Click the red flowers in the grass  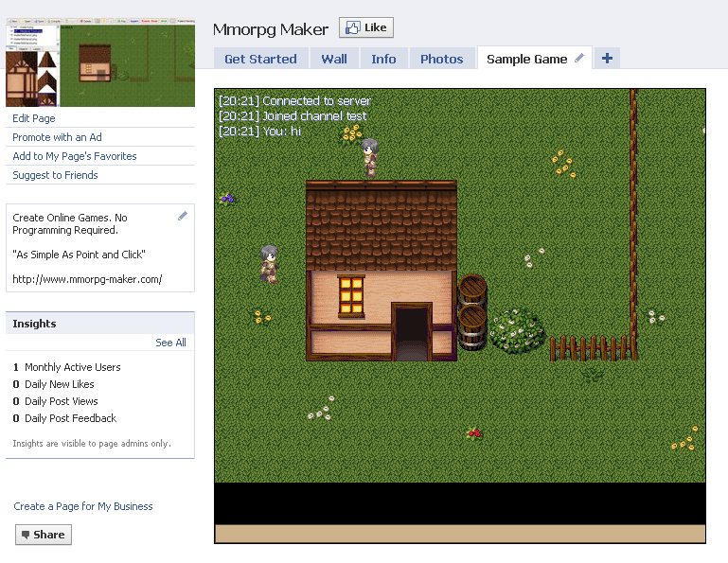point(474,433)
